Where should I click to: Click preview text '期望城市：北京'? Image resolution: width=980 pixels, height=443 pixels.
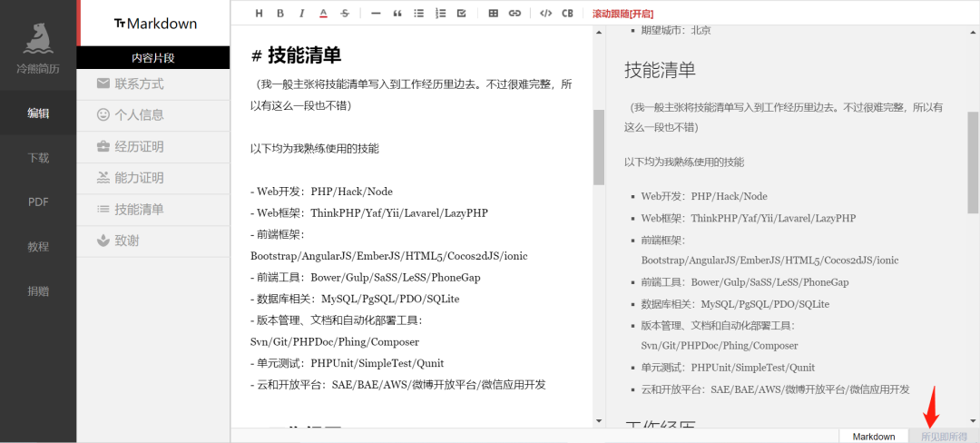[676, 30]
